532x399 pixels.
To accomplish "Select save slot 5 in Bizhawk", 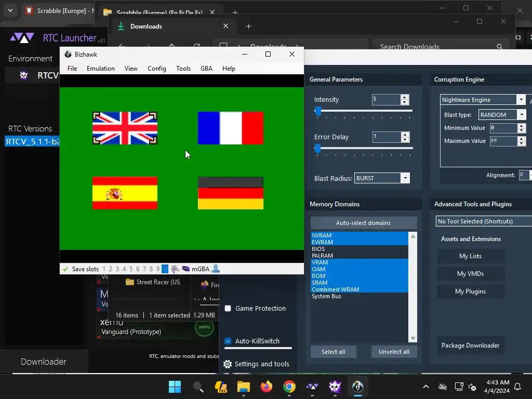I will coord(131,269).
